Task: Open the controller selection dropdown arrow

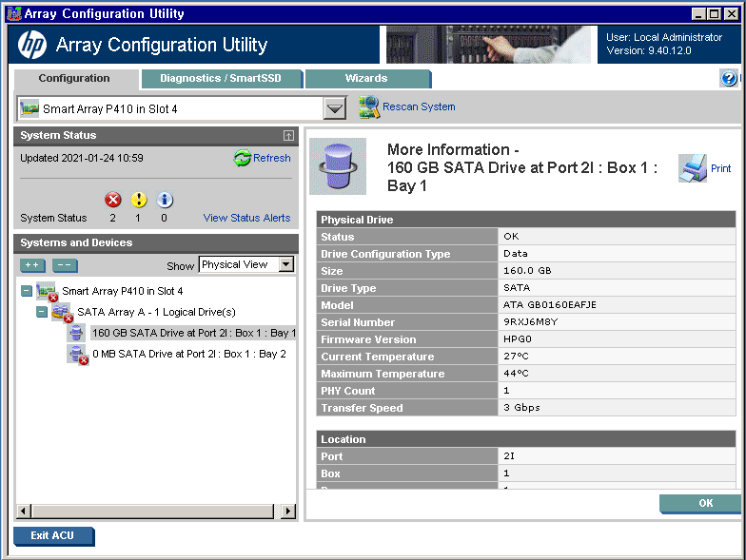Action: click(x=335, y=108)
